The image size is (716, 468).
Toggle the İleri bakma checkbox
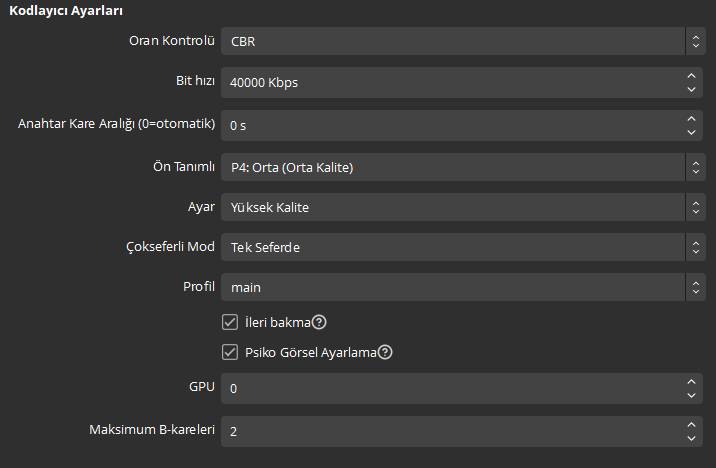click(x=230, y=323)
